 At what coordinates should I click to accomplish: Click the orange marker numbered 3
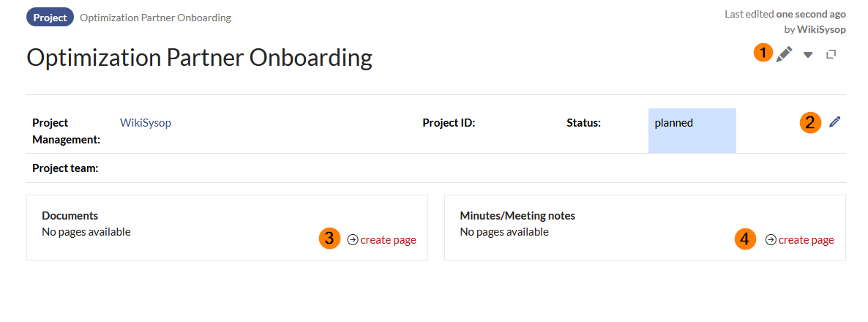pyautogui.click(x=330, y=239)
